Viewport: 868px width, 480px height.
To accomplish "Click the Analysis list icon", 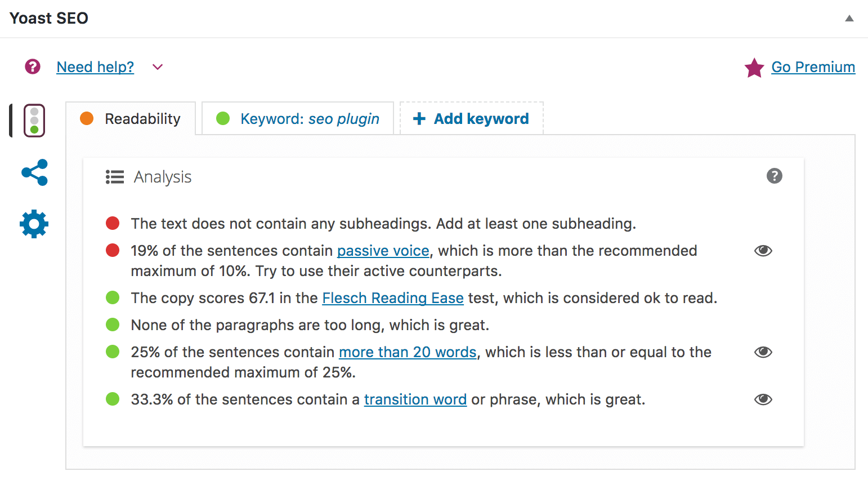I will point(115,177).
